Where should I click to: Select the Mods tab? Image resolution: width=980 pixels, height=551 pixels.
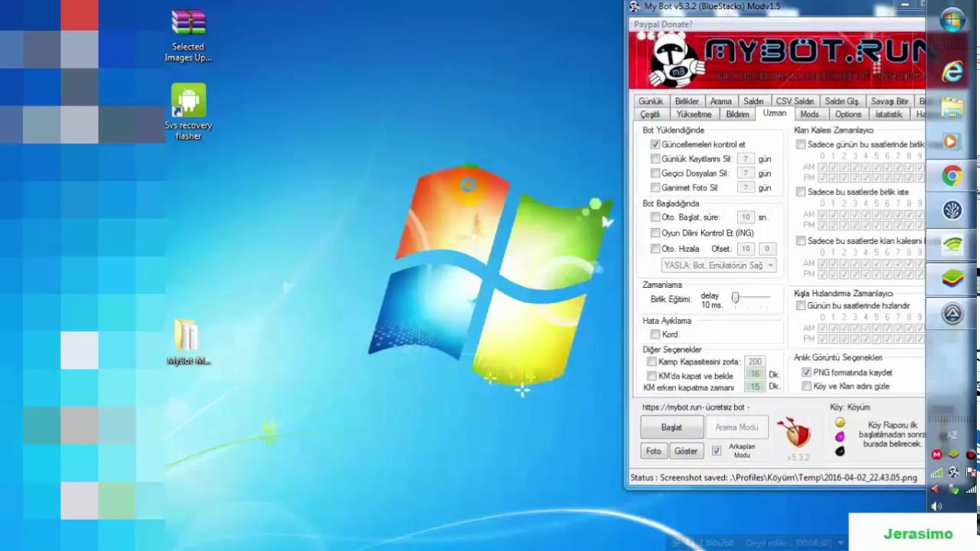tap(809, 114)
